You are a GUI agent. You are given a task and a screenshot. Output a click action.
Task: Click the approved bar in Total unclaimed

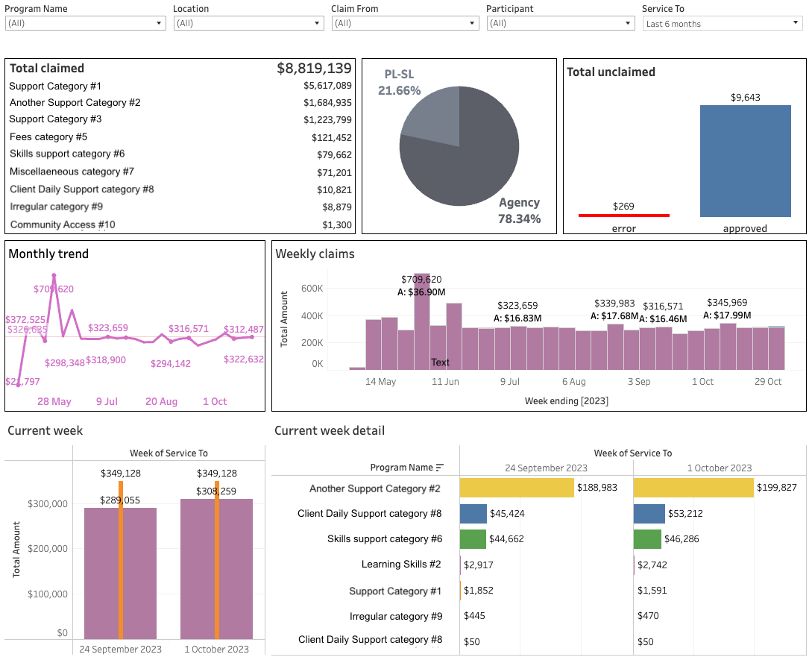745,160
